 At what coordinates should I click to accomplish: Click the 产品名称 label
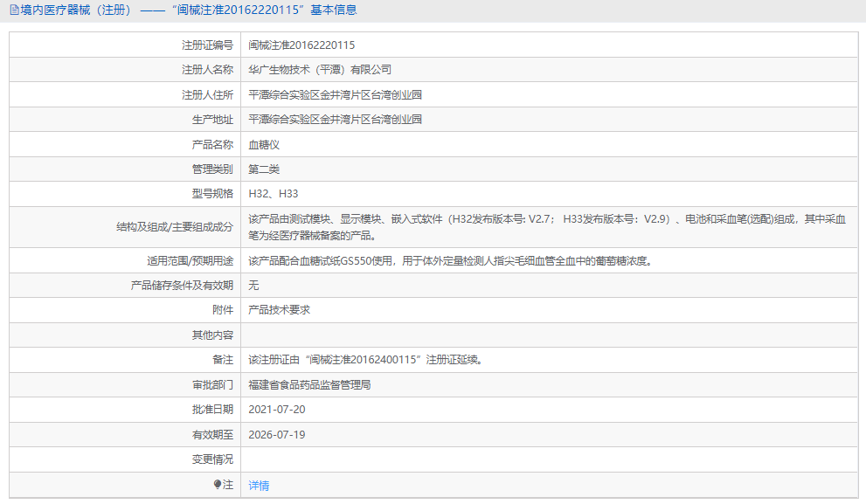[x=212, y=145]
